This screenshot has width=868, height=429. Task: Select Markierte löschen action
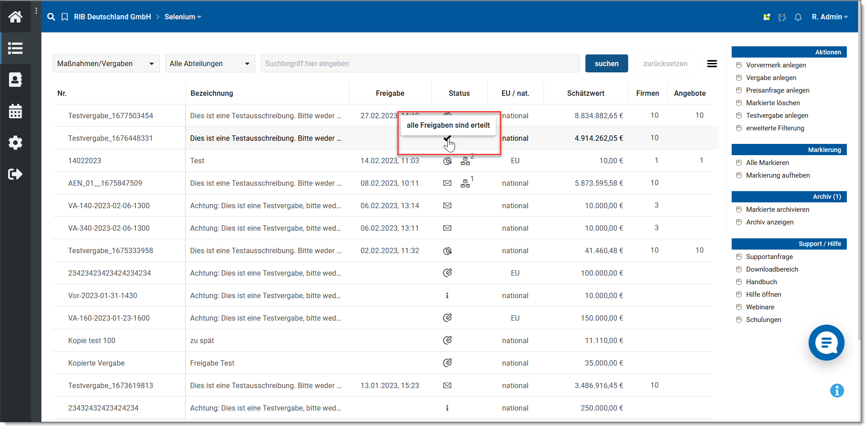(x=773, y=103)
